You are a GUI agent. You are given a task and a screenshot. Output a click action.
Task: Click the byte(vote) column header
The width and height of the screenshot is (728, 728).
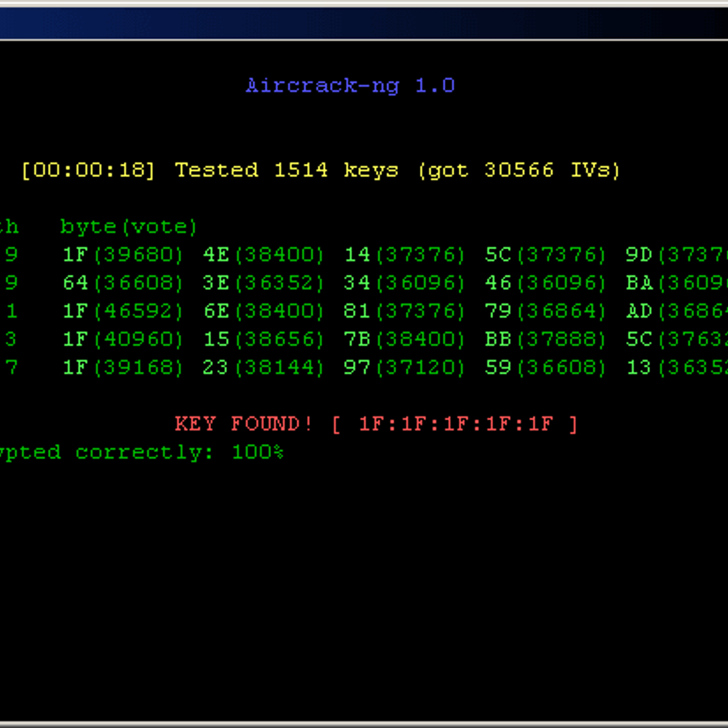[129, 227]
